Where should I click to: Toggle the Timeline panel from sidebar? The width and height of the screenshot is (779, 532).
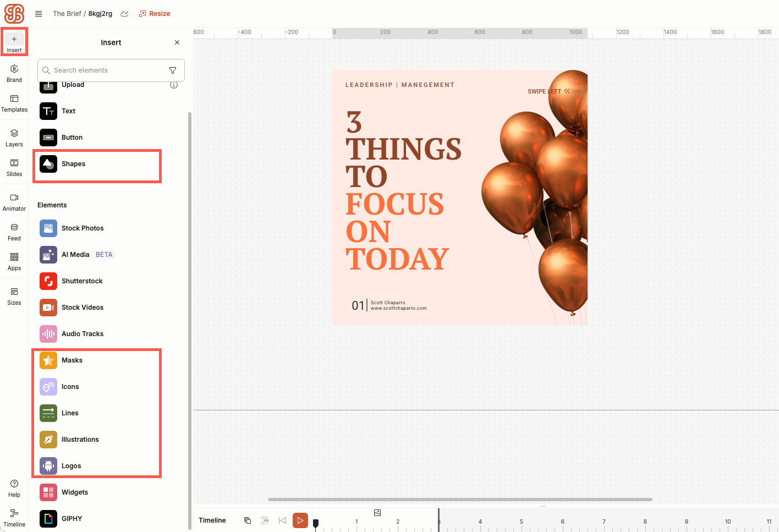pyautogui.click(x=14, y=518)
